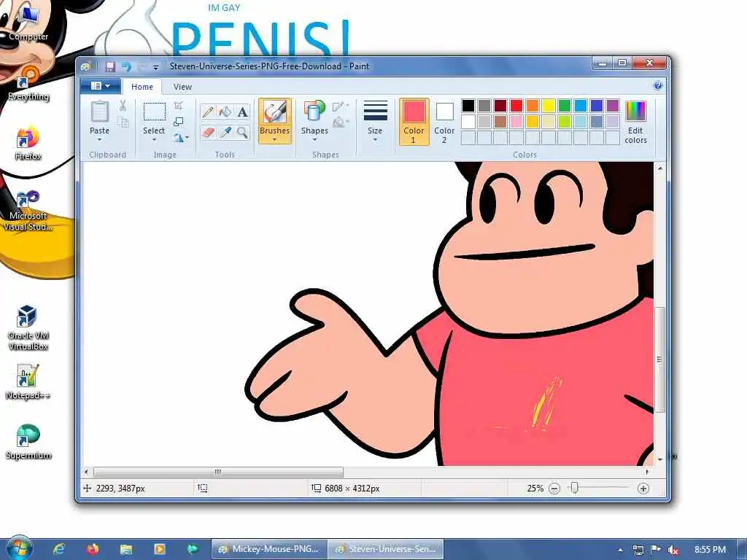Show hidden system tray icons arrow
This screenshot has height=560, width=747.
(620, 551)
